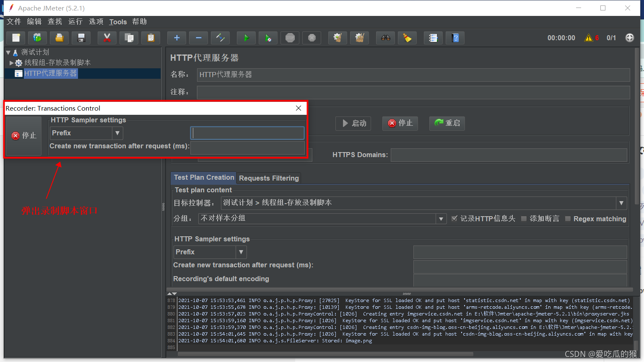Enable the 添加断言 checkbox
The image size is (644, 362).
click(524, 219)
